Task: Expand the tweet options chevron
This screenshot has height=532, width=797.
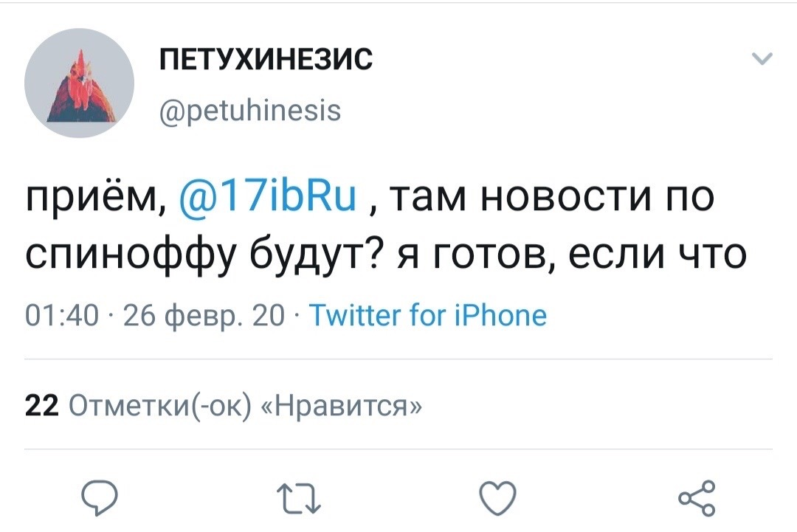Action: click(762, 60)
